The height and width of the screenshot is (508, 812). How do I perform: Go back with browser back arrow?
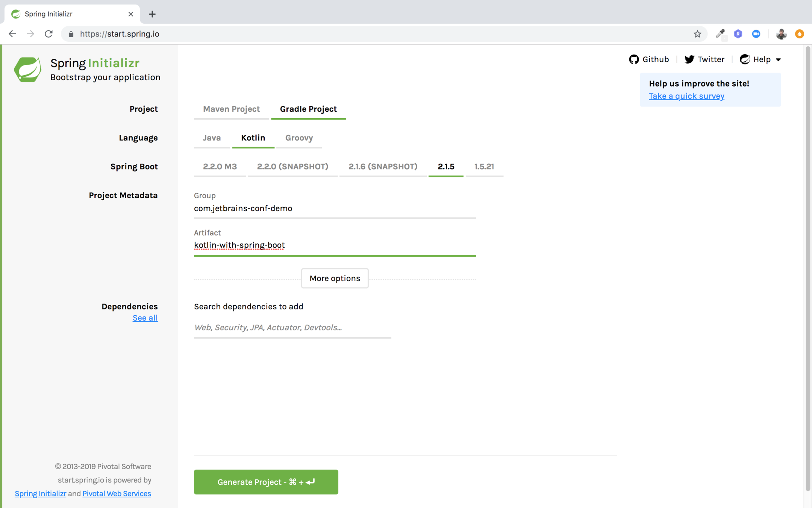(12, 34)
